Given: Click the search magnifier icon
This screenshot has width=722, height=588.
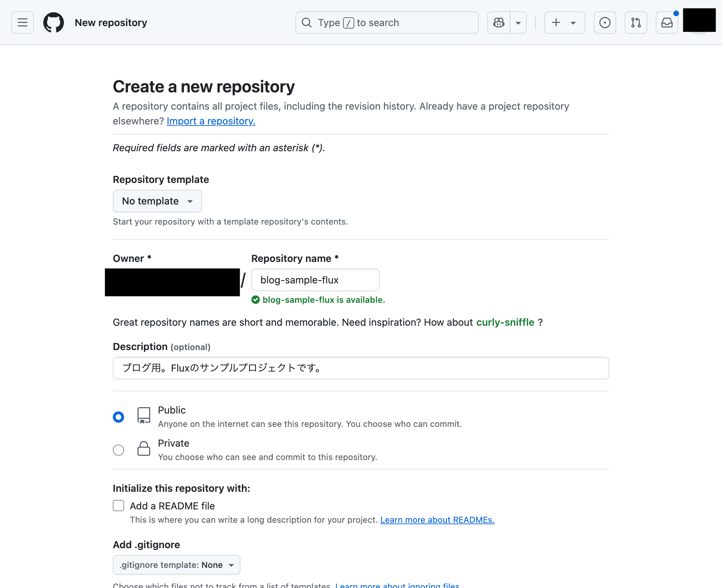Looking at the screenshot, I should coord(307,23).
